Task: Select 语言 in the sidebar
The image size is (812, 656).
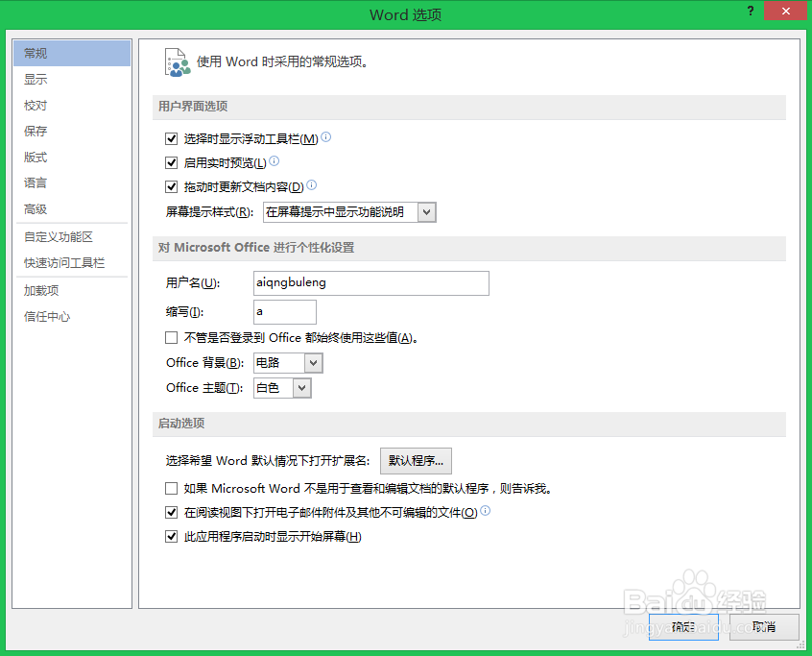Action: 72,182
